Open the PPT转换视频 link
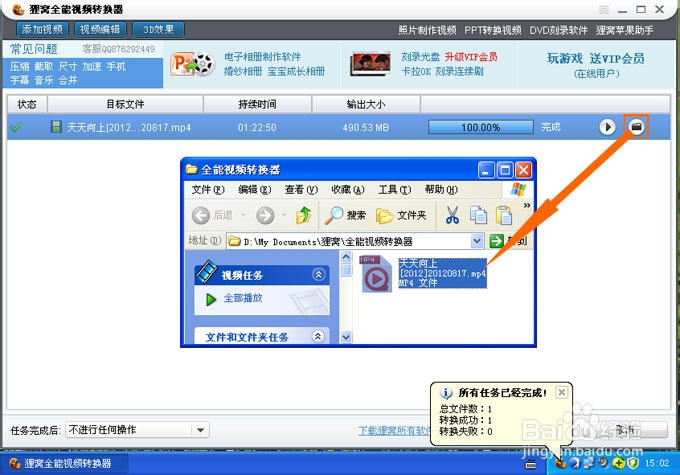Image resolution: width=680 pixels, height=475 pixels. 493,30
